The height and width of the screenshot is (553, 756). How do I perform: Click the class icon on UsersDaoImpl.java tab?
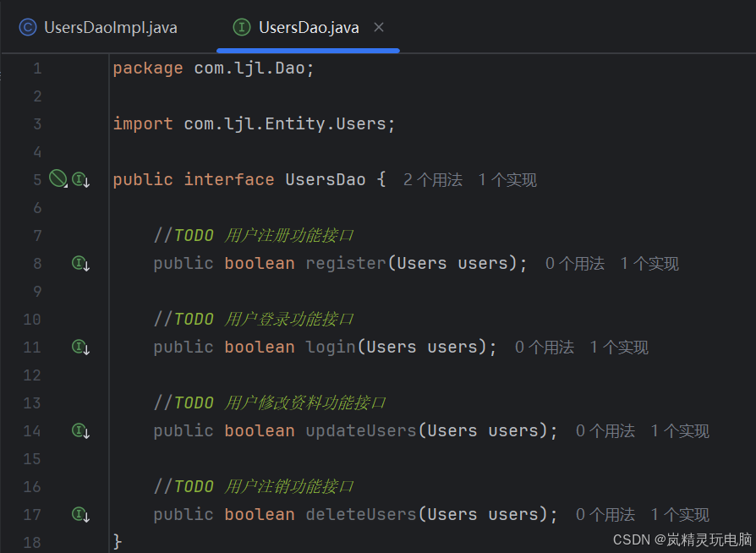coord(27,28)
